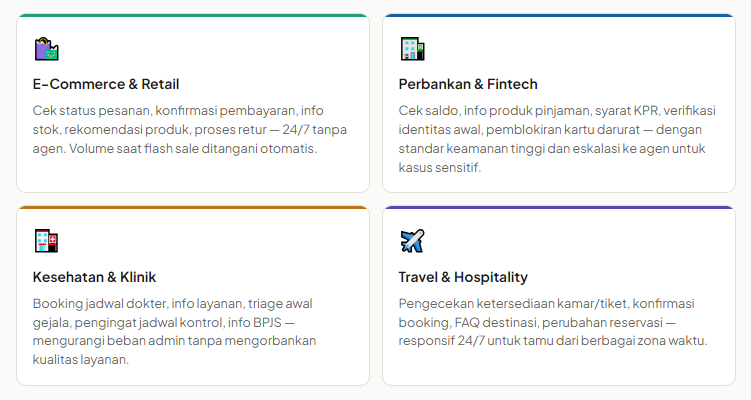Click the hospital clinic icon
751x400 pixels.
[x=46, y=241]
